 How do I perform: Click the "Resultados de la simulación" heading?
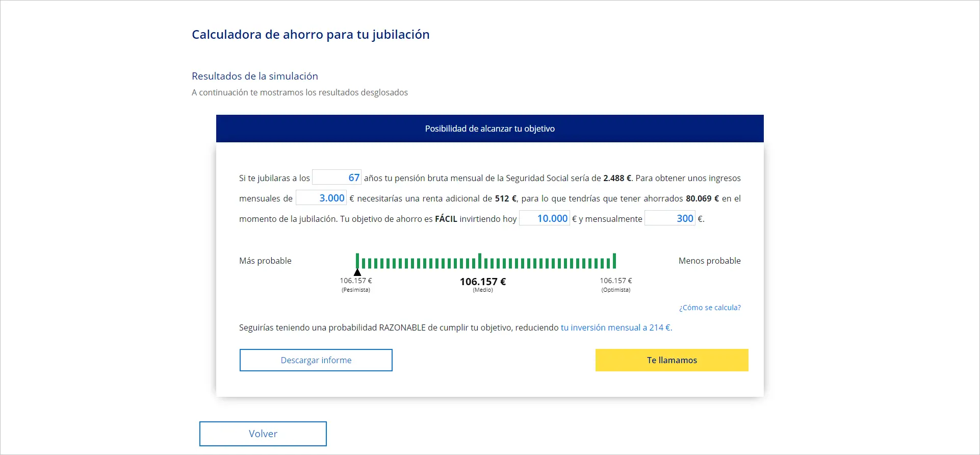[255, 76]
